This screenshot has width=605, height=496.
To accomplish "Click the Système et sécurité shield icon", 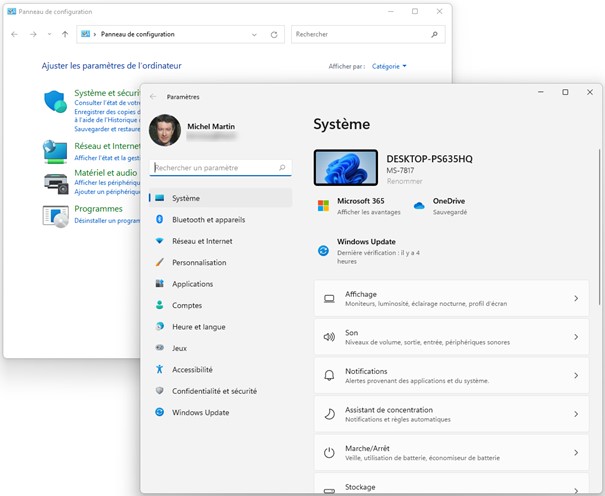I will tap(55, 102).
